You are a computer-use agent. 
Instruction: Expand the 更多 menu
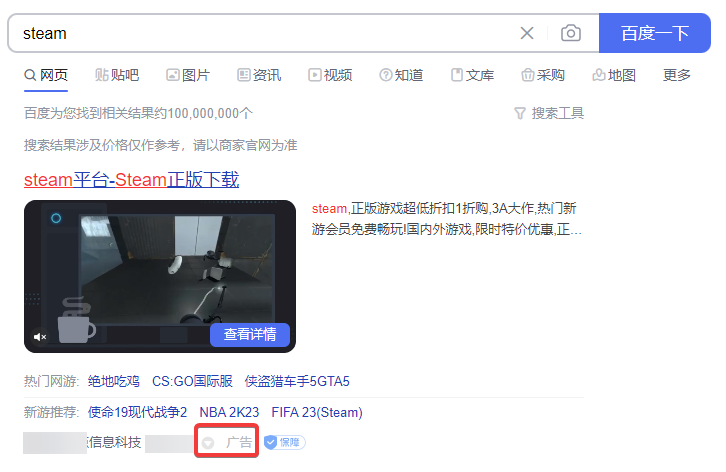pyautogui.click(x=676, y=75)
